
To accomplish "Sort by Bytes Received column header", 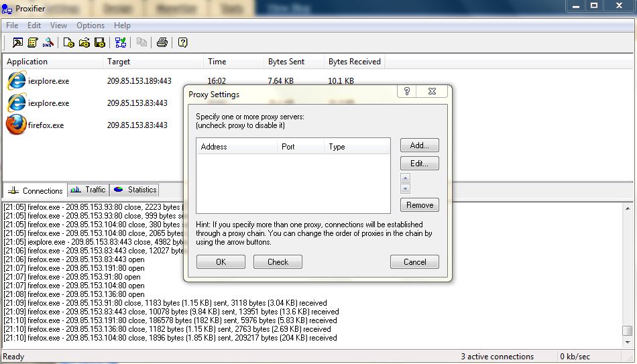I will (355, 62).
